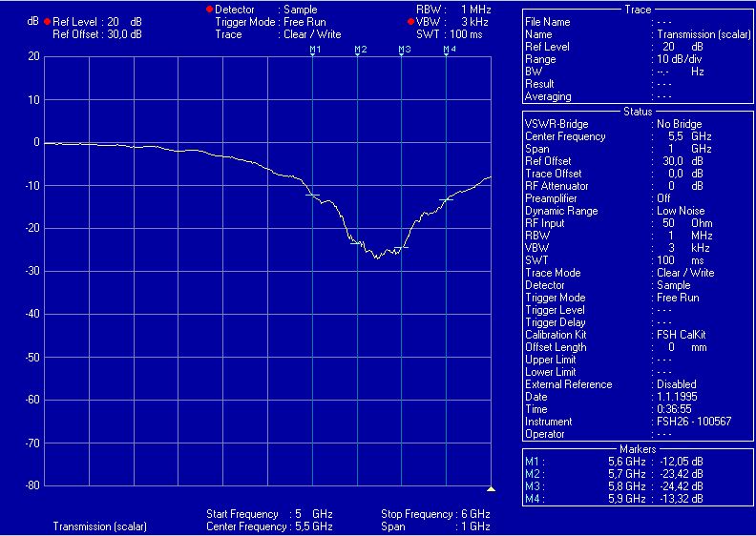Select M1 5,6 GHz row in Markers
Screen dimensions: 756x536
click(614, 461)
